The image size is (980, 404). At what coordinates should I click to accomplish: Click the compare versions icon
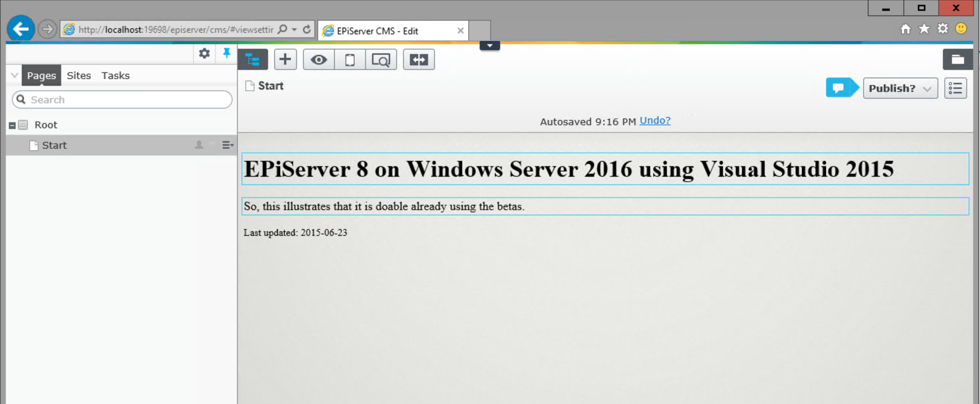418,60
